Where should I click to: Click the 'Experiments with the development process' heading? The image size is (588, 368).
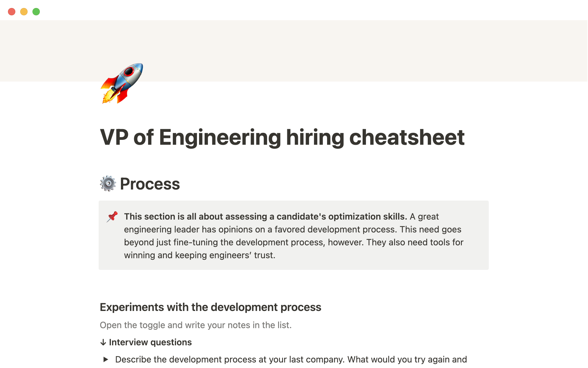pos(210,307)
